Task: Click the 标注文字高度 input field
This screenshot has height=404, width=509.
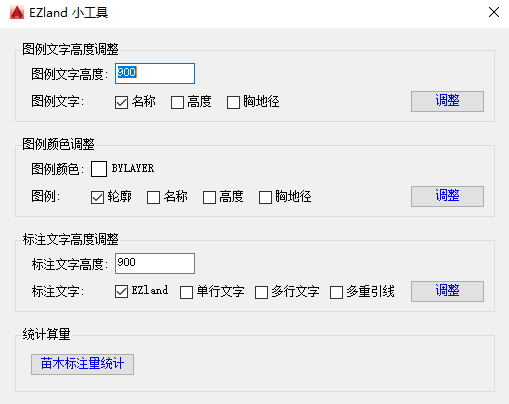Action: point(155,263)
